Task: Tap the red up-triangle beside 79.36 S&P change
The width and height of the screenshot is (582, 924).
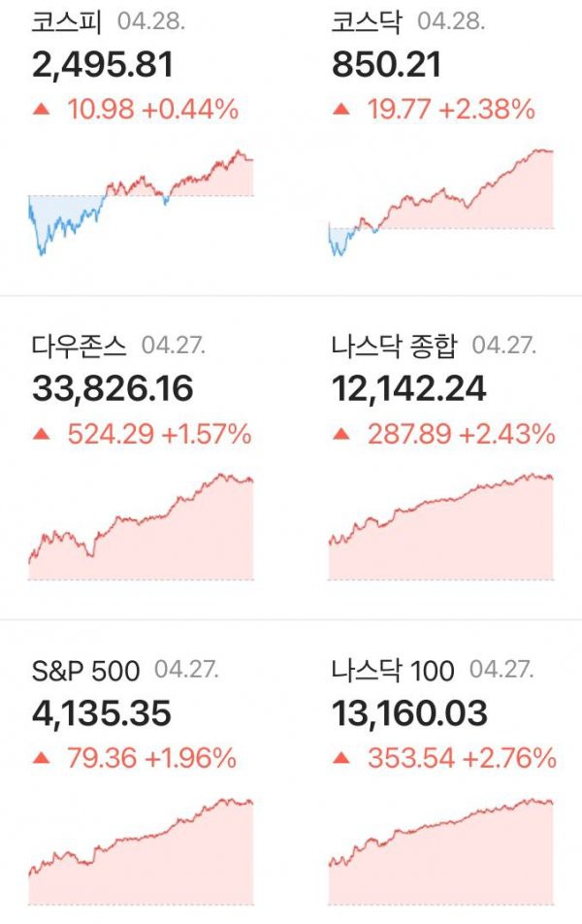Action: point(42,758)
